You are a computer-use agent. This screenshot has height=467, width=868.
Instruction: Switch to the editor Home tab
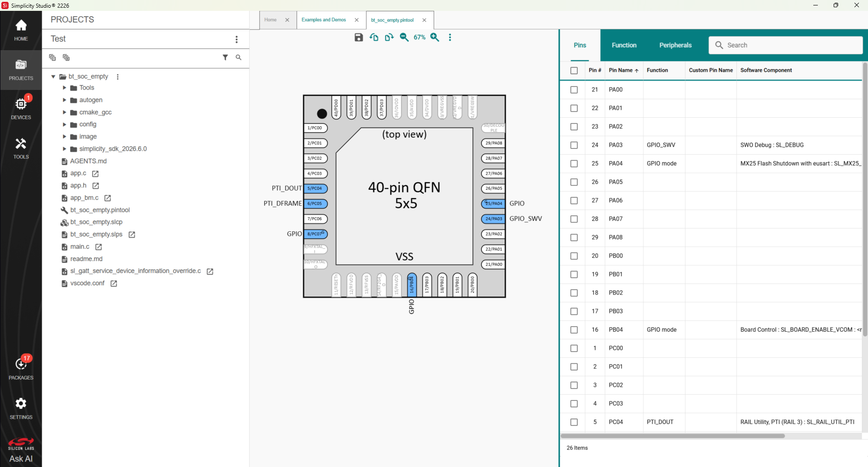coord(270,20)
